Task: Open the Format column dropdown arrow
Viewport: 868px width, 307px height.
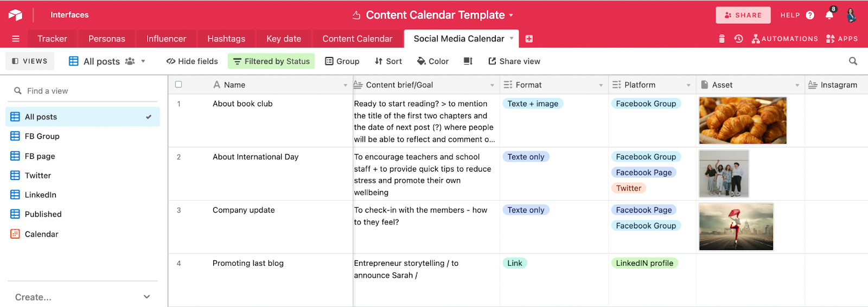Action: [x=601, y=85]
